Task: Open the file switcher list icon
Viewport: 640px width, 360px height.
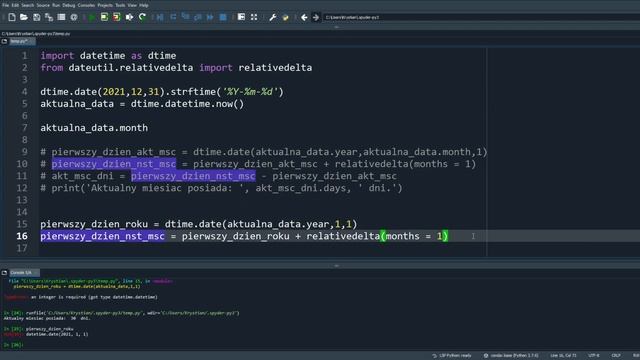Action: (x=61, y=17)
